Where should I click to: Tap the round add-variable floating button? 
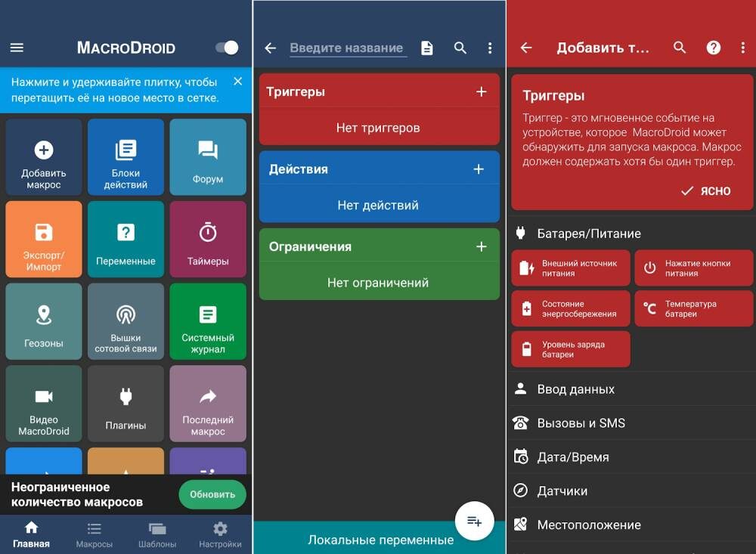tap(475, 521)
